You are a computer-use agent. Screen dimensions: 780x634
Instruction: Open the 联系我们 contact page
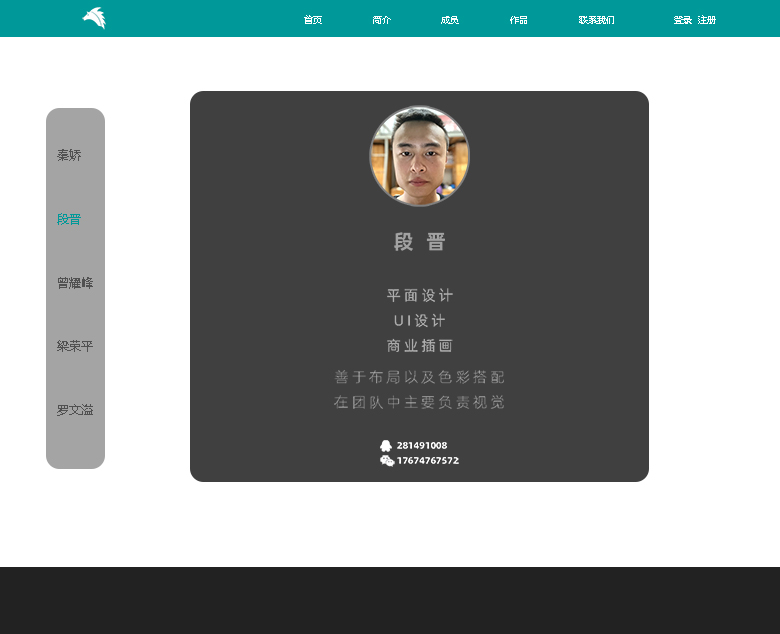(x=596, y=20)
